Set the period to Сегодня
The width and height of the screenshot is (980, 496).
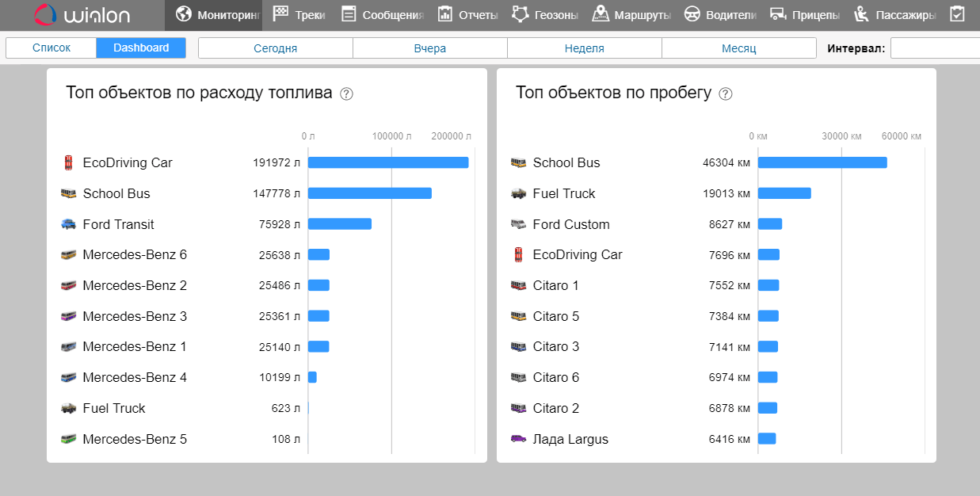275,48
